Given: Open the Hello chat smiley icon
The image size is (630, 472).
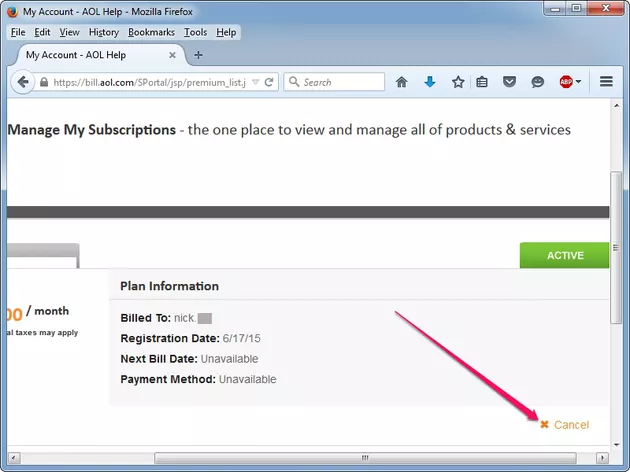Looking at the screenshot, I should pyautogui.click(x=538, y=82).
